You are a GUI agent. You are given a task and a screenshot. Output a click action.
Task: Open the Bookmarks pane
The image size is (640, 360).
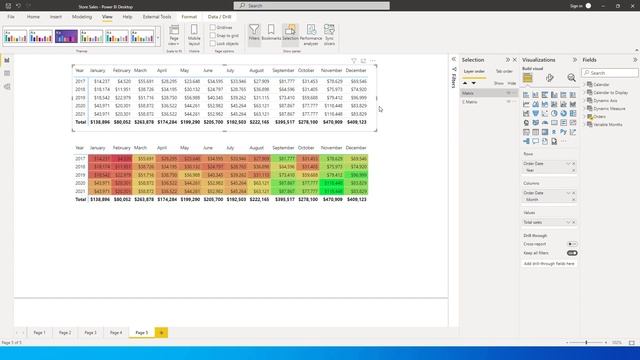point(271,33)
